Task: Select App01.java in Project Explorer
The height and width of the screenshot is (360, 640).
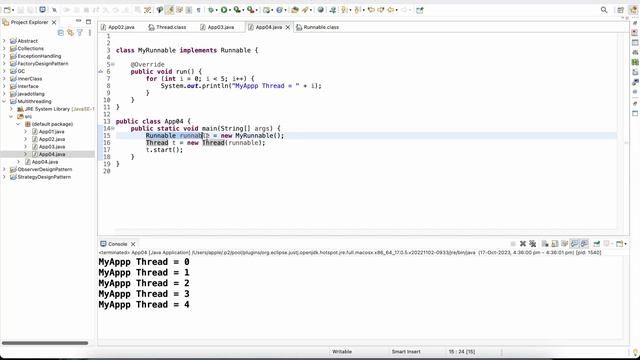Action: (x=51, y=131)
